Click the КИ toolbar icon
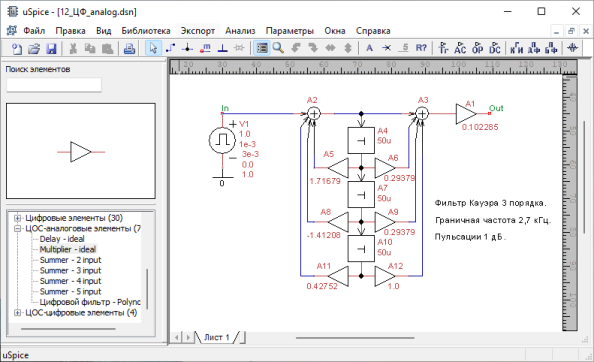Screen dimensions: 594x362 pos(517,48)
